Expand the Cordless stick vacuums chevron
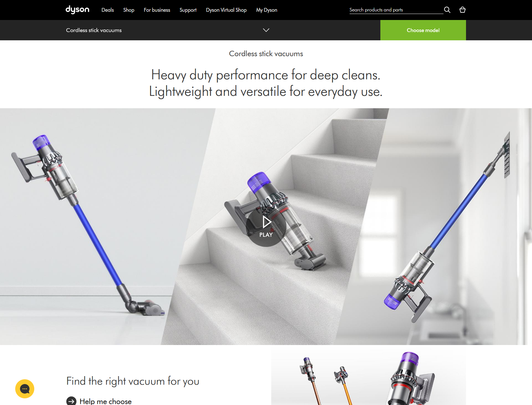 click(x=266, y=30)
